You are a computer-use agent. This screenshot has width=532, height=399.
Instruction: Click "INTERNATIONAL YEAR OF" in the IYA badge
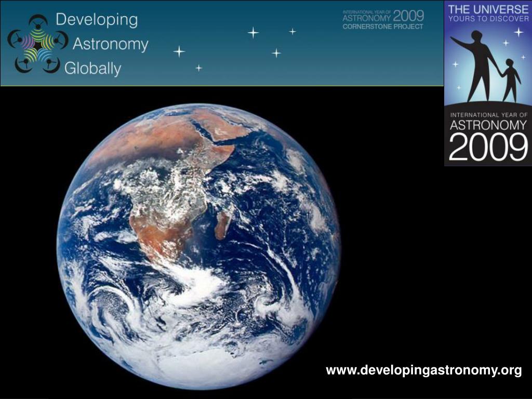pos(488,115)
